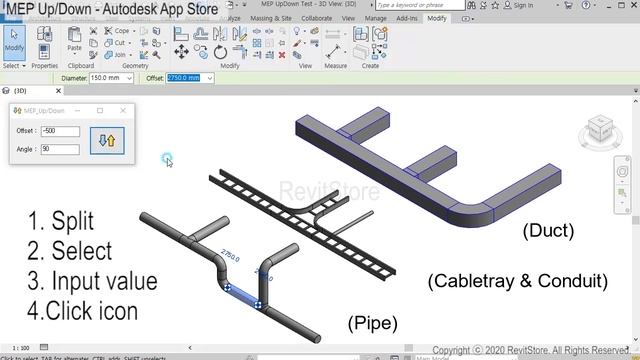This screenshot has width=640, height=360.
Task: Select the Align tool
Action: pyautogui.click(x=181, y=34)
